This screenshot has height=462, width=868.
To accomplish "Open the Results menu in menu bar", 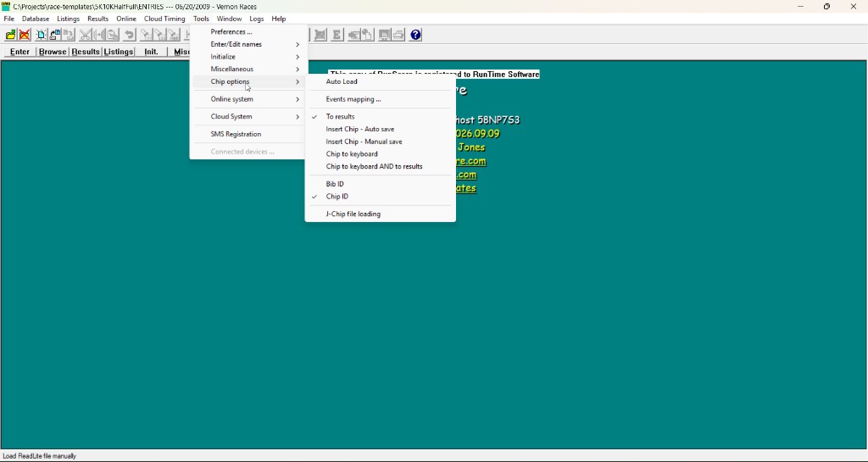I will [98, 19].
